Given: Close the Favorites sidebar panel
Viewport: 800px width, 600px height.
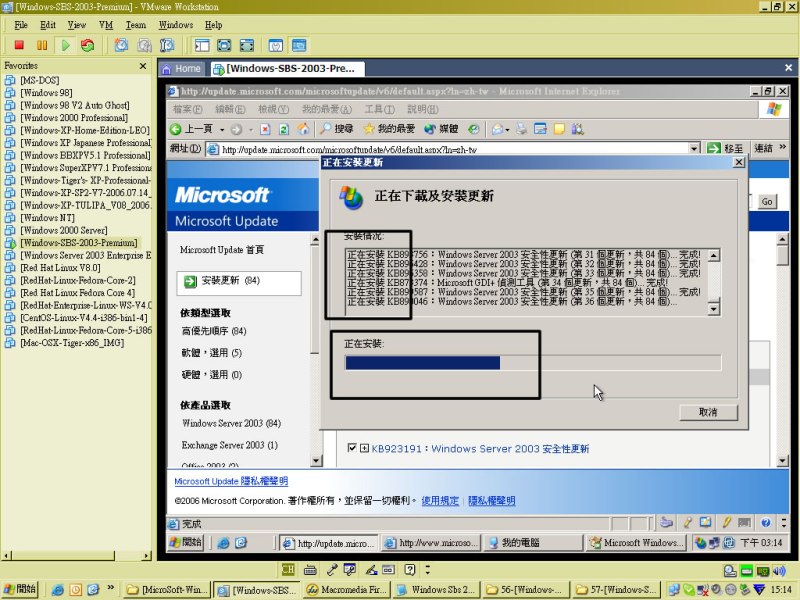Looking at the screenshot, I should (143, 66).
